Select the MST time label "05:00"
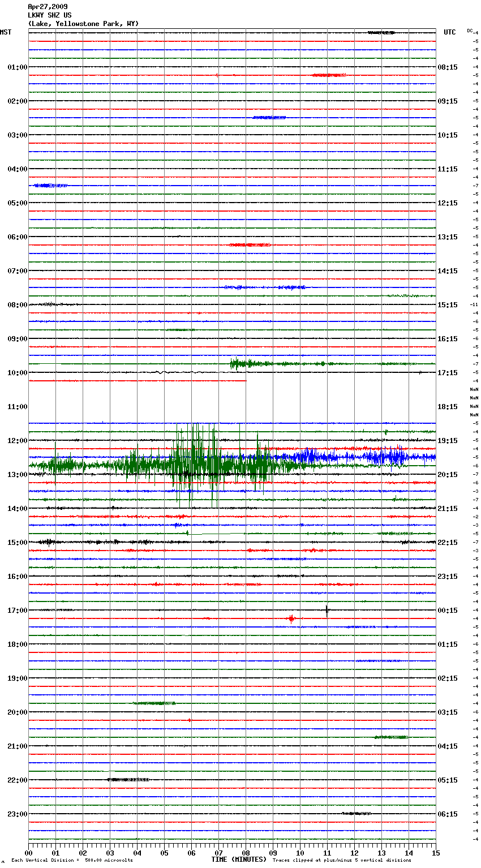This screenshot has height=868, width=481. point(18,203)
